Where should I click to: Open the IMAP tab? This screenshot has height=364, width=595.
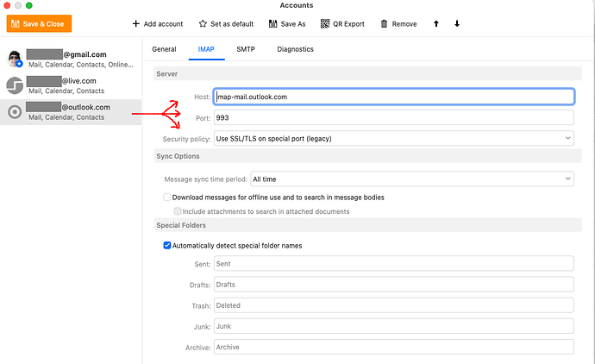pos(206,49)
